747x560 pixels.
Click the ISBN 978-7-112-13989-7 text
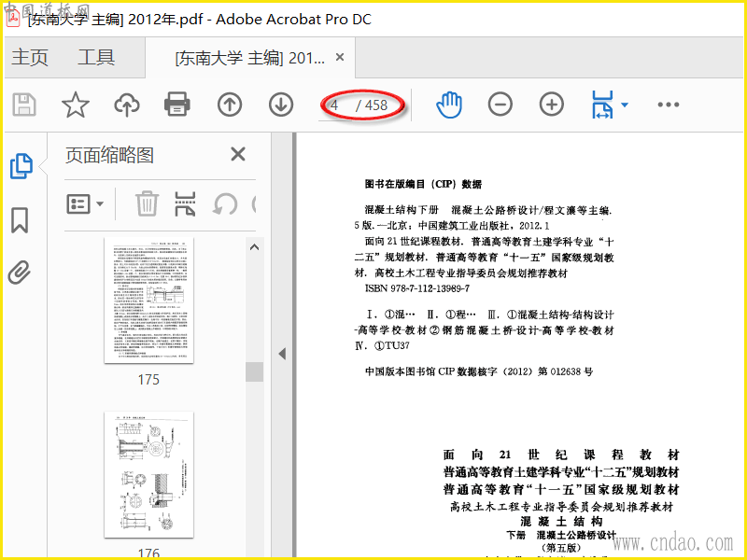pyautogui.click(x=416, y=288)
